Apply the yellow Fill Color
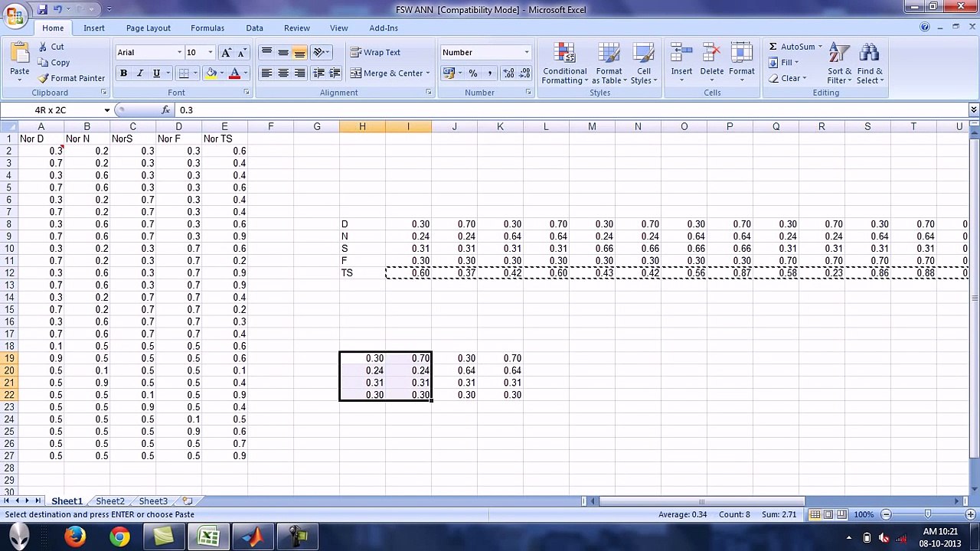980x551 pixels. point(211,73)
